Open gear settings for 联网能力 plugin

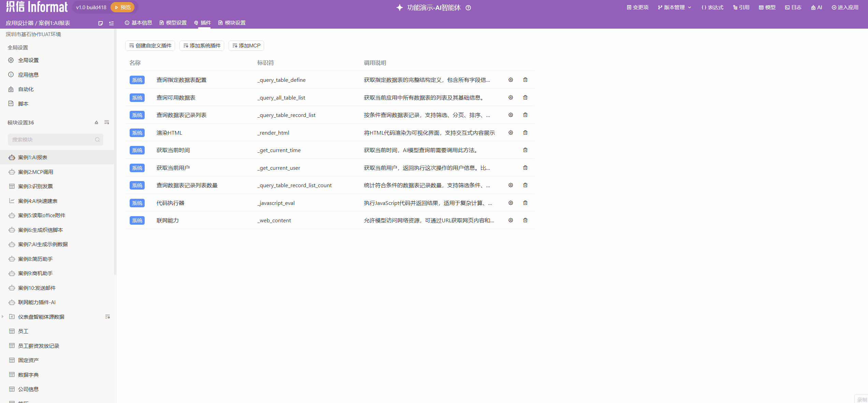510,220
